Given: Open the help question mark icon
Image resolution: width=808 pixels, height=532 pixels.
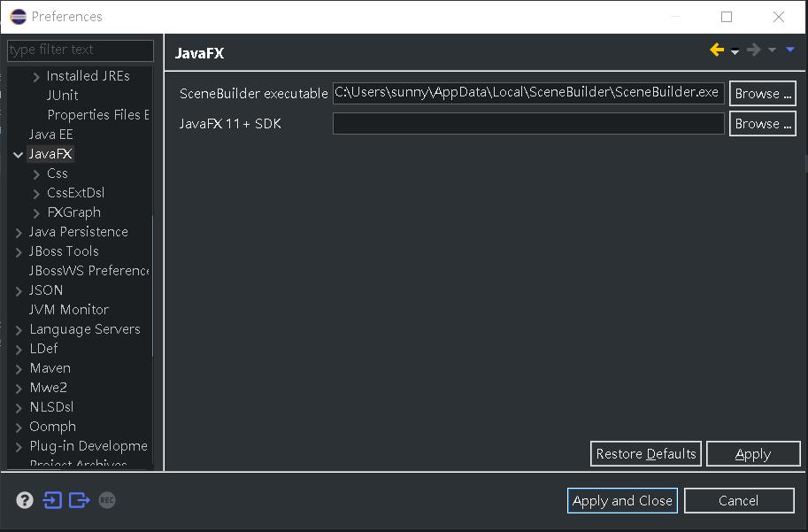Looking at the screenshot, I should pos(25,500).
